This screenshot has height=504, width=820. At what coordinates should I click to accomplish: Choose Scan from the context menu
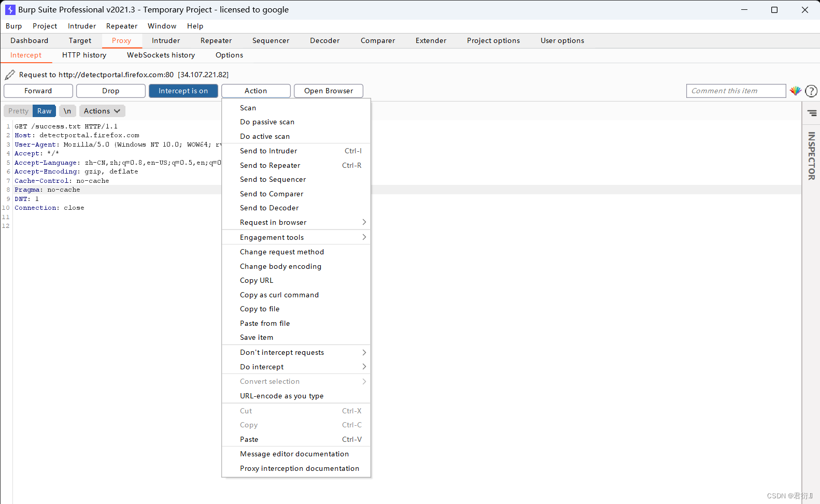pos(296,108)
